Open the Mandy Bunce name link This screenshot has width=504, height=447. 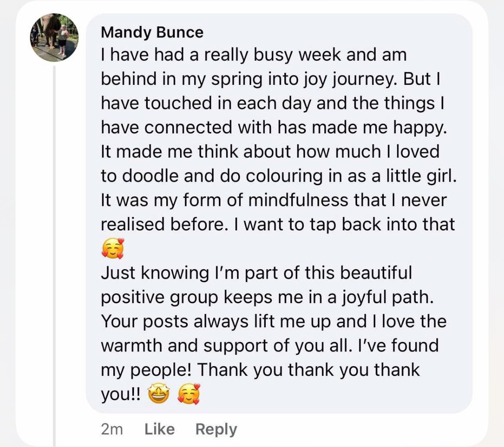[152, 32]
